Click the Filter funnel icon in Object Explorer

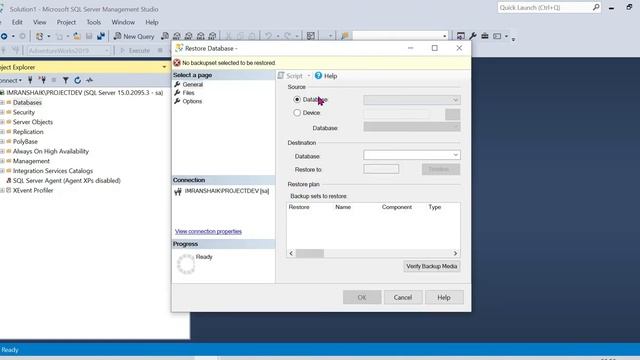click(65, 80)
